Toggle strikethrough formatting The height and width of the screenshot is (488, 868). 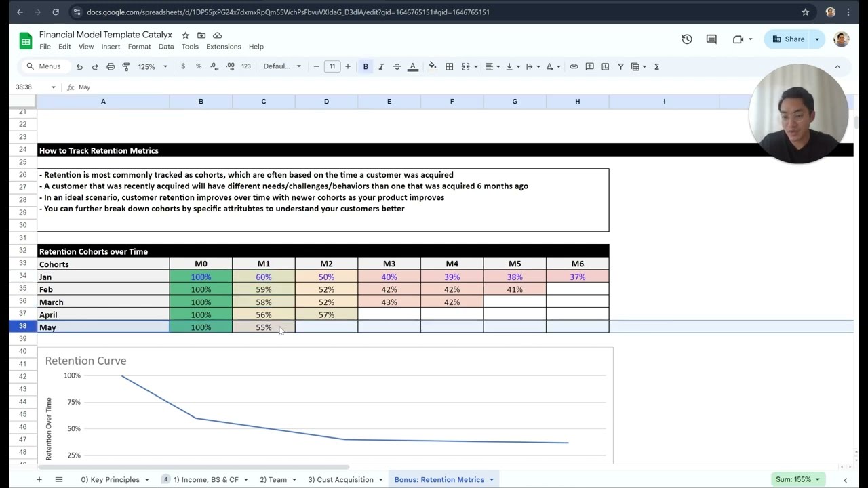[397, 66]
